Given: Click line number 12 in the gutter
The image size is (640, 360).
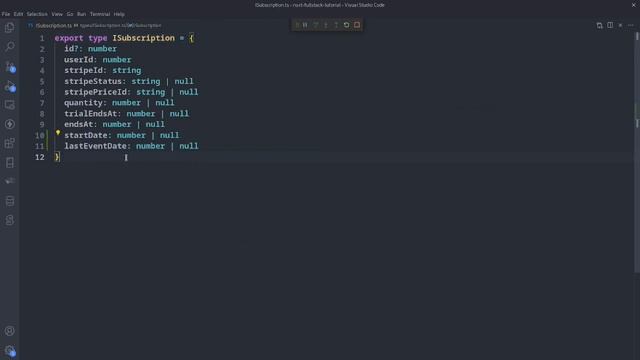Looking at the screenshot, I should point(40,157).
